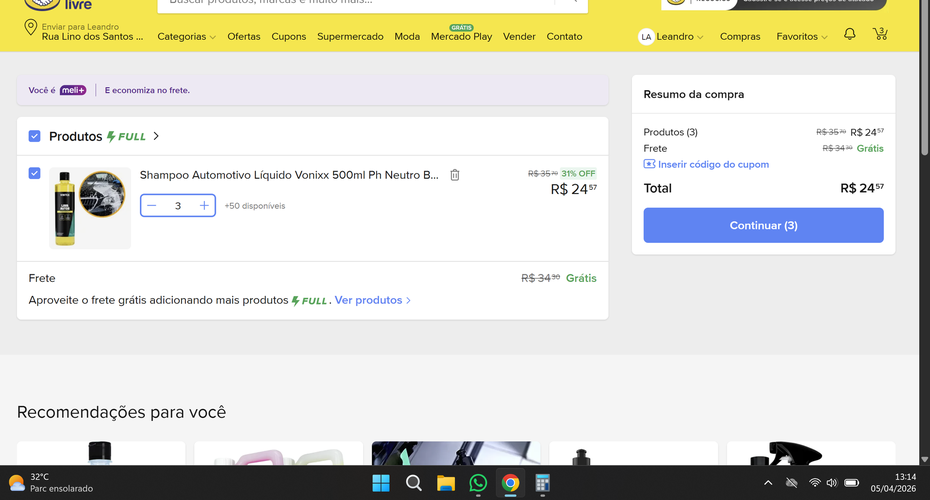Click the Vonixx shampoo product thumbnail
Image resolution: width=930 pixels, height=500 pixels.
90,208
